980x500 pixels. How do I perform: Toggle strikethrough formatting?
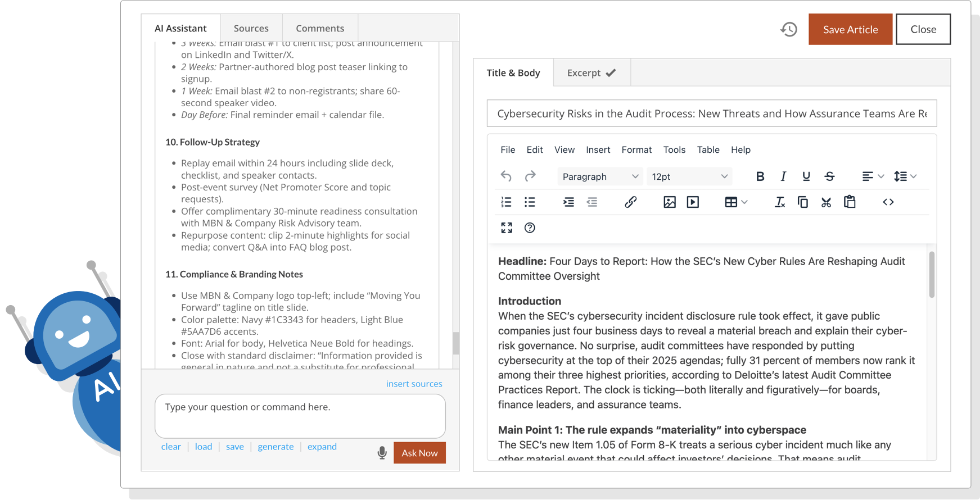[829, 176]
